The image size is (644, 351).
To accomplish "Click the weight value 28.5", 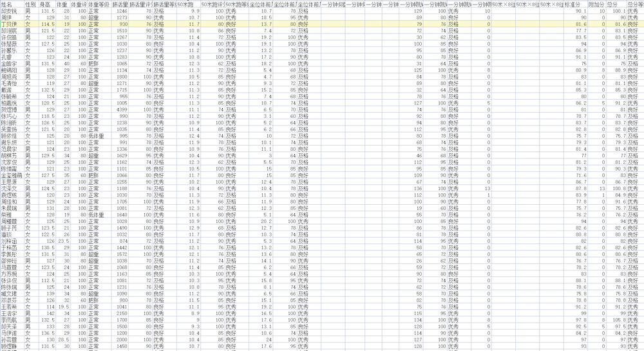I will click(x=64, y=339).
